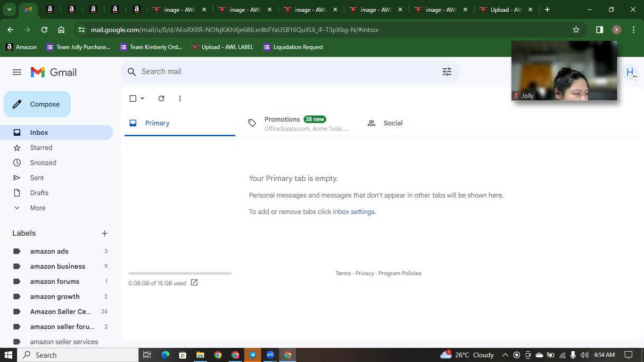The height and width of the screenshot is (362, 644).
Task: Open the Sent folder
Action: tap(57, 178)
